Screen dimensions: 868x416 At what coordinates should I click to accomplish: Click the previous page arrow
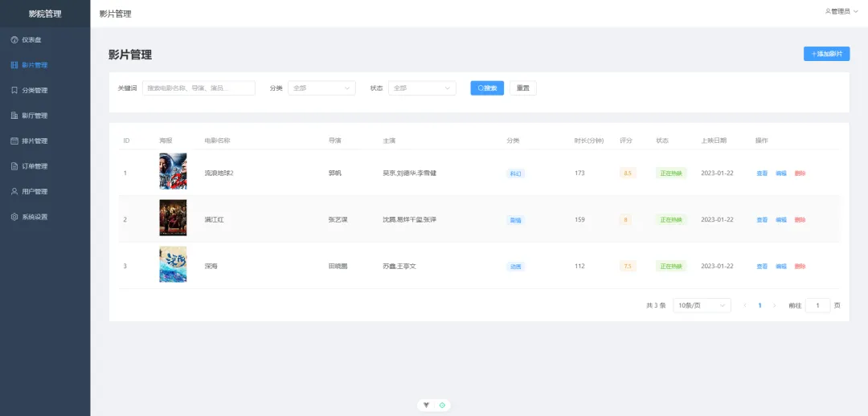(745, 305)
